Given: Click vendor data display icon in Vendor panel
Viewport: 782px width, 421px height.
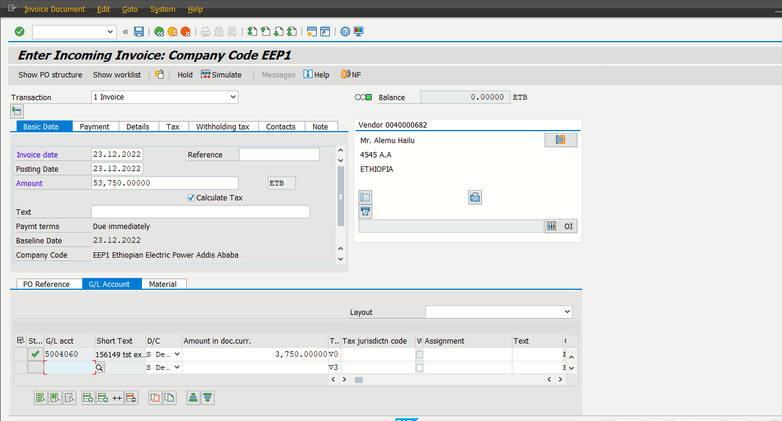Looking at the screenshot, I should point(561,140).
